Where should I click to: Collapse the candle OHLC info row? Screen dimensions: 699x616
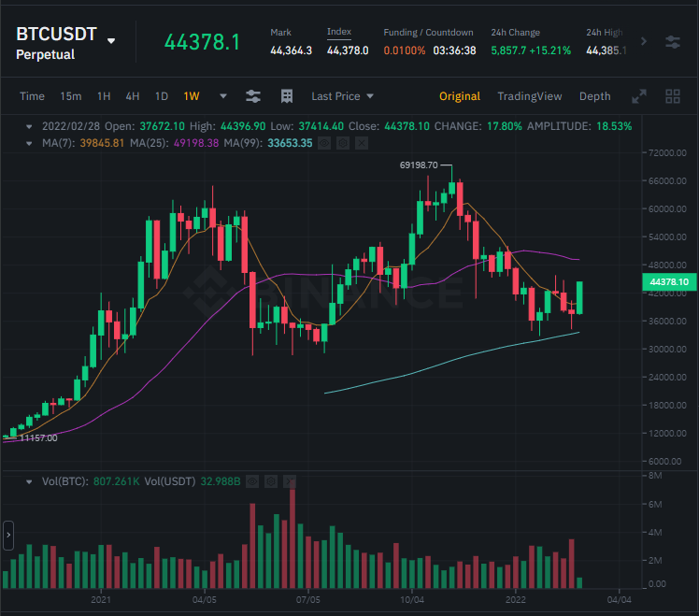click(x=29, y=127)
